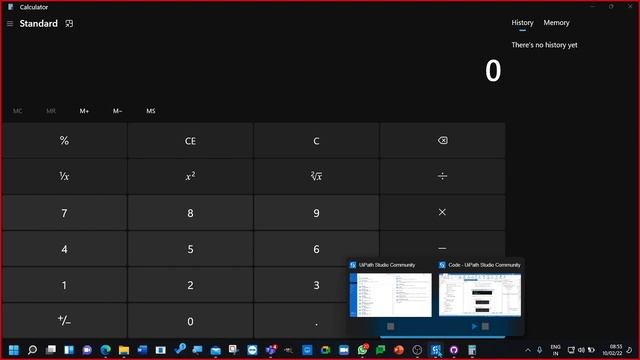Click the M+ memory add button
Screen dimensions: 640x360
84,111
